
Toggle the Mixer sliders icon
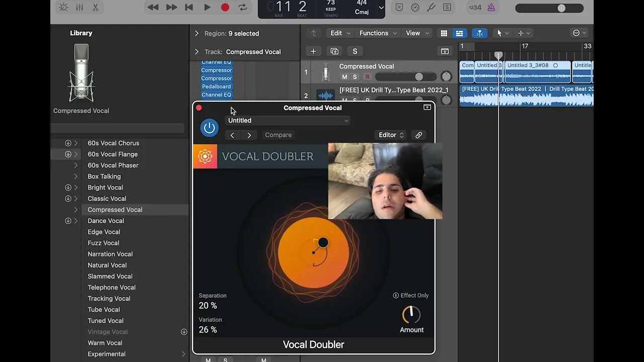[x=79, y=8]
